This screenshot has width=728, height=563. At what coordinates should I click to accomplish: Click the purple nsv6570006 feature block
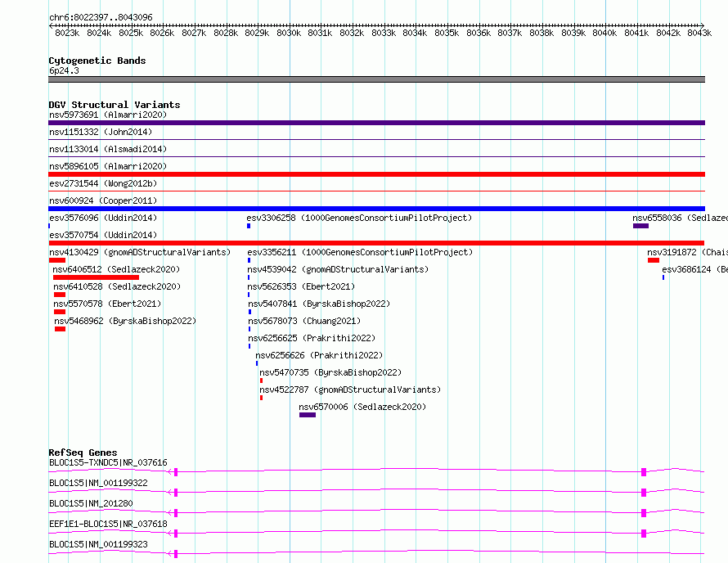click(x=308, y=415)
